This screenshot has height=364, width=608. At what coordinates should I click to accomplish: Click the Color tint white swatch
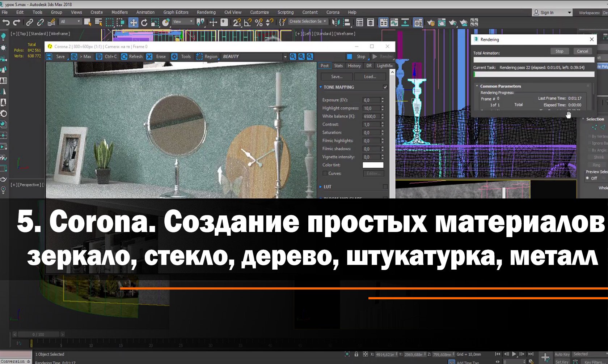pyautogui.click(x=373, y=165)
